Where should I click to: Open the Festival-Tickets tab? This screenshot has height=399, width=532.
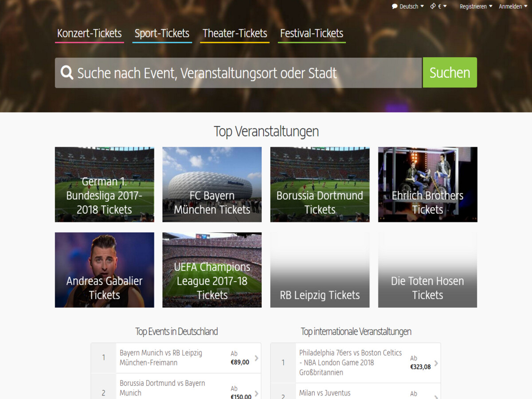pos(312,34)
